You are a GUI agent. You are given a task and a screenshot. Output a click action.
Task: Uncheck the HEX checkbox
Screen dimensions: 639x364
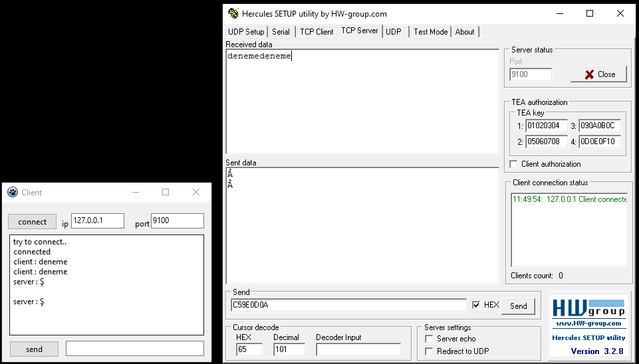476,305
